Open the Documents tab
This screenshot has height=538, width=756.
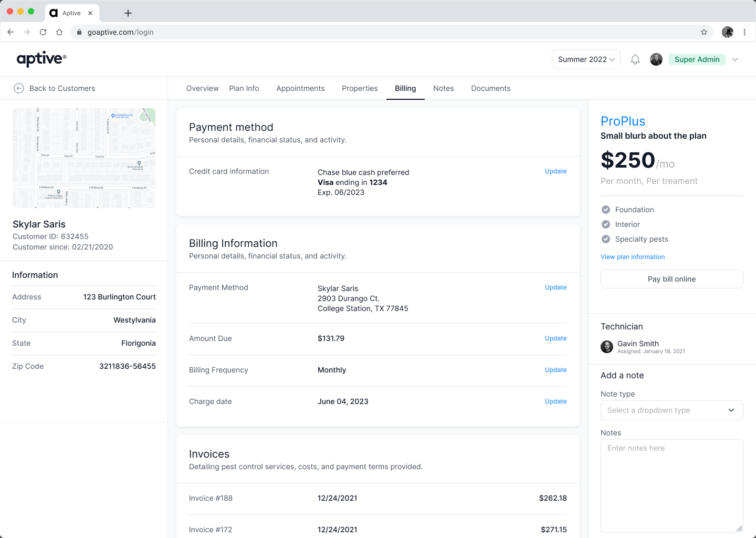pyautogui.click(x=491, y=88)
